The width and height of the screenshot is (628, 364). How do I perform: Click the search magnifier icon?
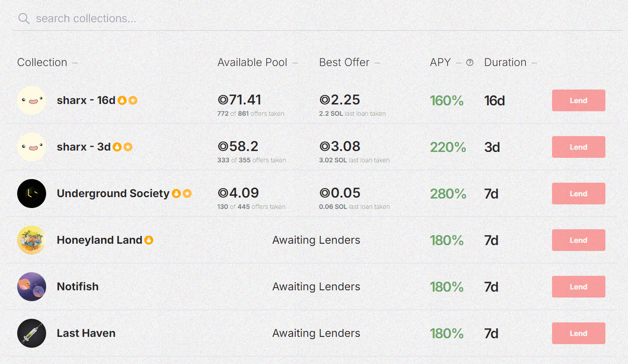coord(24,19)
